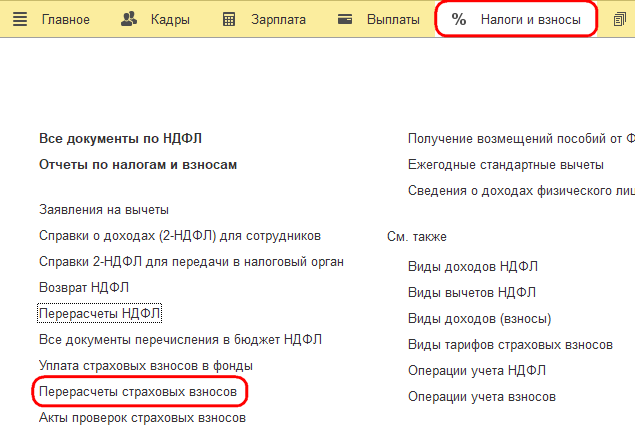635x440 pixels.
Task: Open Отчеты по налогам и взносам
Action: point(138,164)
